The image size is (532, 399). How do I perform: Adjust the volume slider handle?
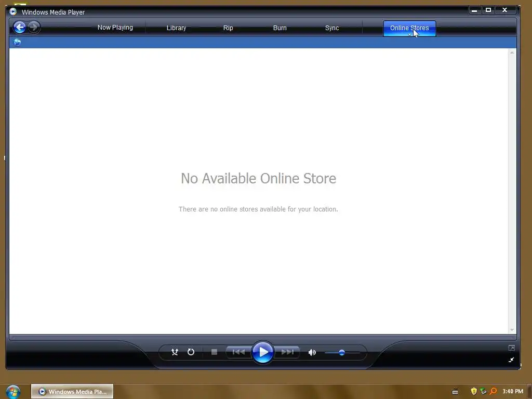(x=342, y=353)
